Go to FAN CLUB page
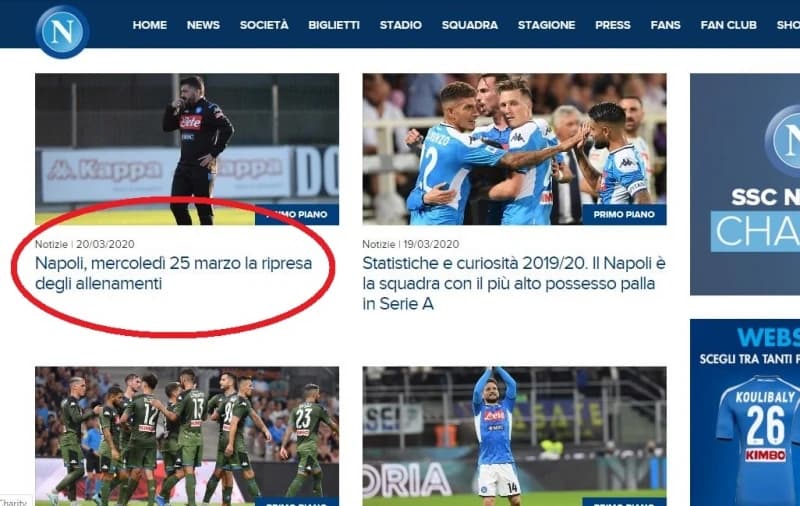The width and height of the screenshot is (800, 506). pyautogui.click(x=729, y=25)
